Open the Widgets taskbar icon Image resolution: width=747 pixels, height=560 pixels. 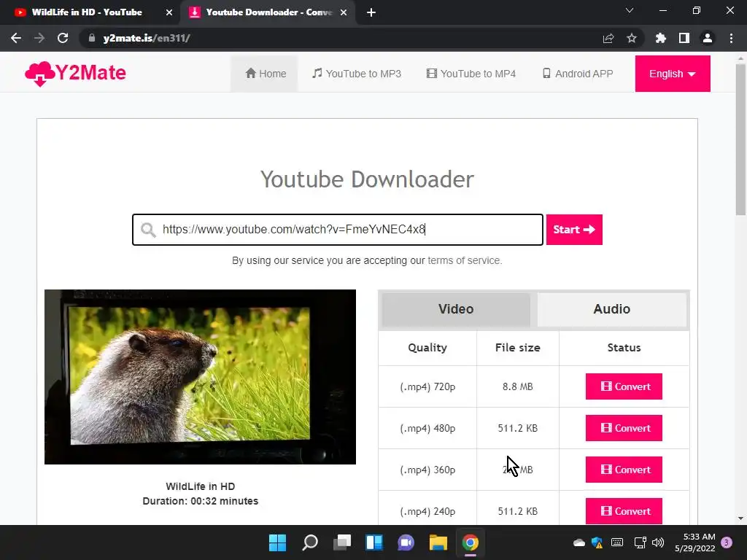374,542
